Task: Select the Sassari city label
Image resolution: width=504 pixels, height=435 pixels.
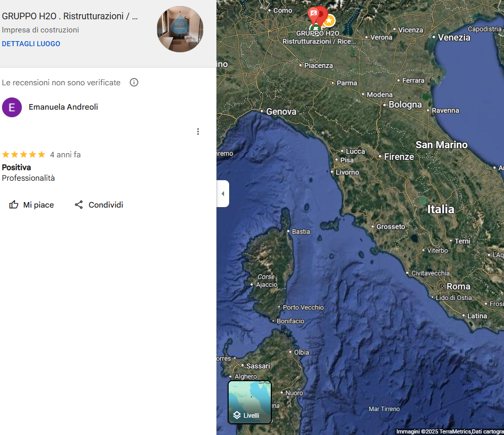Action: pyautogui.click(x=258, y=366)
